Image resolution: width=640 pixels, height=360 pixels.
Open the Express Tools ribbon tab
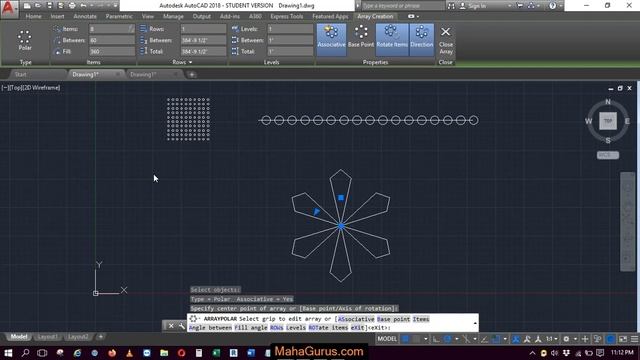click(x=287, y=16)
